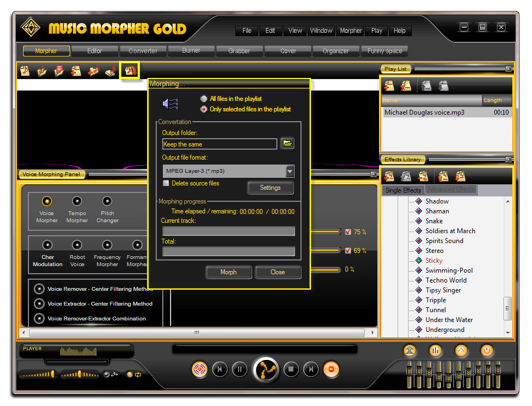Open the View menu

[x=295, y=31]
